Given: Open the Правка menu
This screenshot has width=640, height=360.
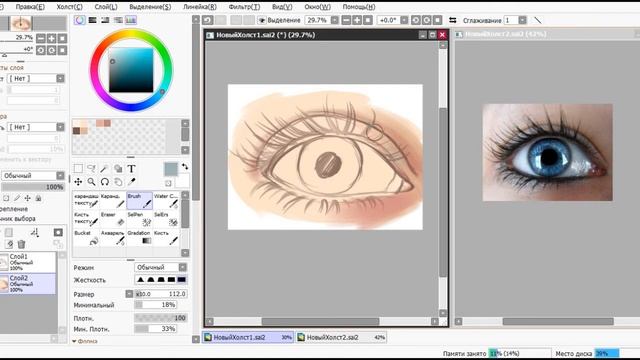Looking at the screenshot, I should pos(30,7).
